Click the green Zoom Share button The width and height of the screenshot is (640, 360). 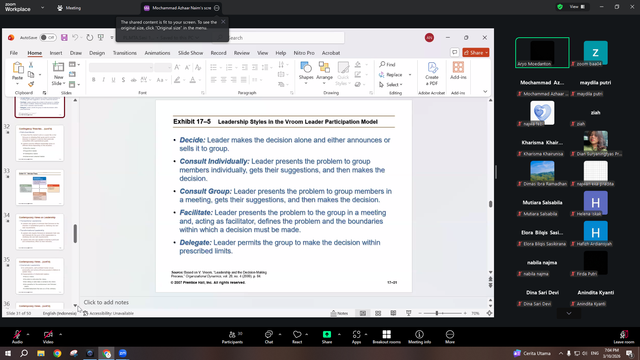[x=327, y=337]
